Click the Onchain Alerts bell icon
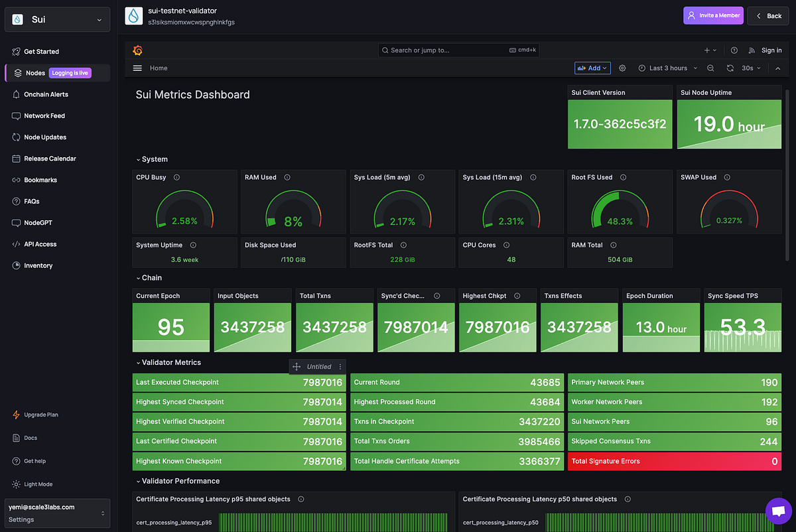The height and width of the screenshot is (532, 796). [x=16, y=94]
